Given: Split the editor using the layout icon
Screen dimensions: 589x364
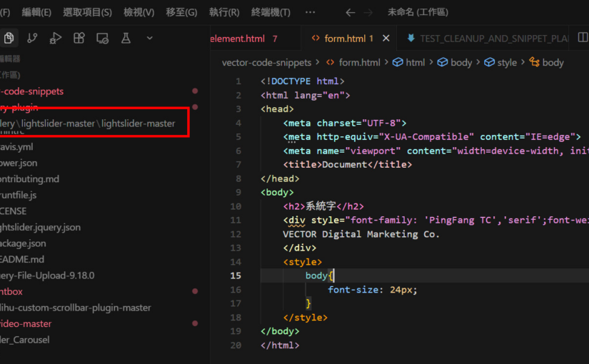Looking at the screenshot, I should click(583, 38).
